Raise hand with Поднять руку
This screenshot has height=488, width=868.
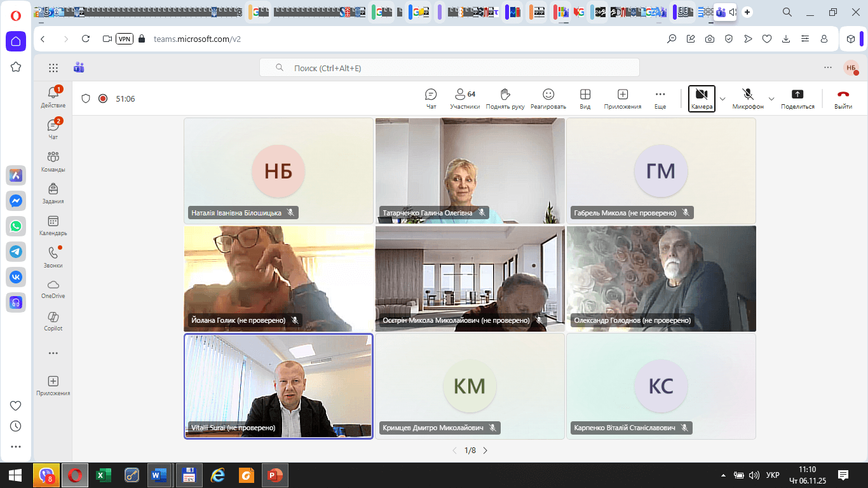pos(505,98)
